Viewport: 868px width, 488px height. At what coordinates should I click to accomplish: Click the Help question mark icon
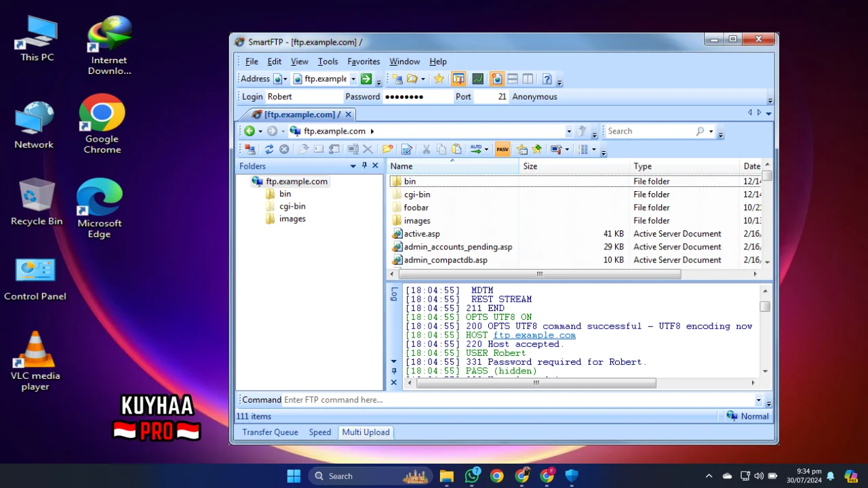[547, 79]
